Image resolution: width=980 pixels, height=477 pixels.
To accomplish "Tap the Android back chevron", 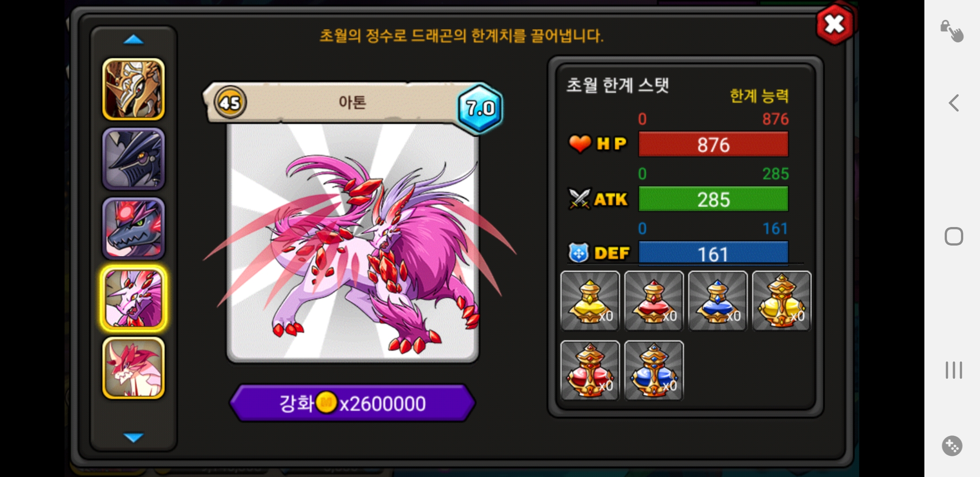I will (954, 103).
